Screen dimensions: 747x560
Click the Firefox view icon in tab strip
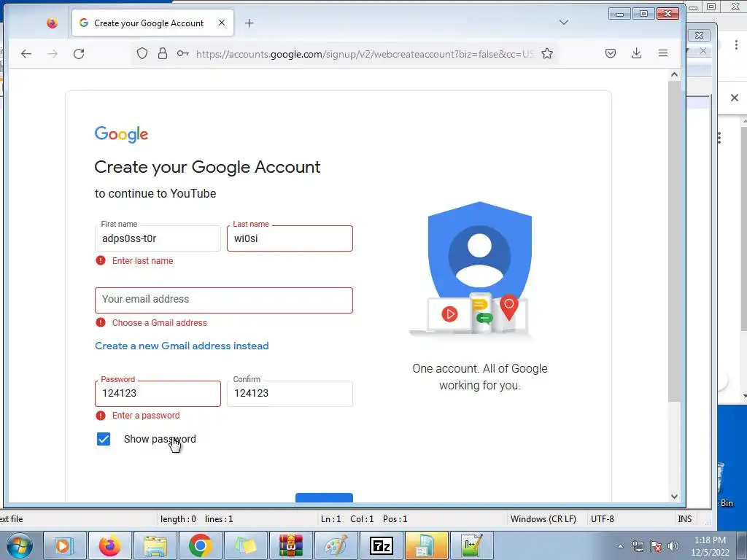(x=53, y=23)
